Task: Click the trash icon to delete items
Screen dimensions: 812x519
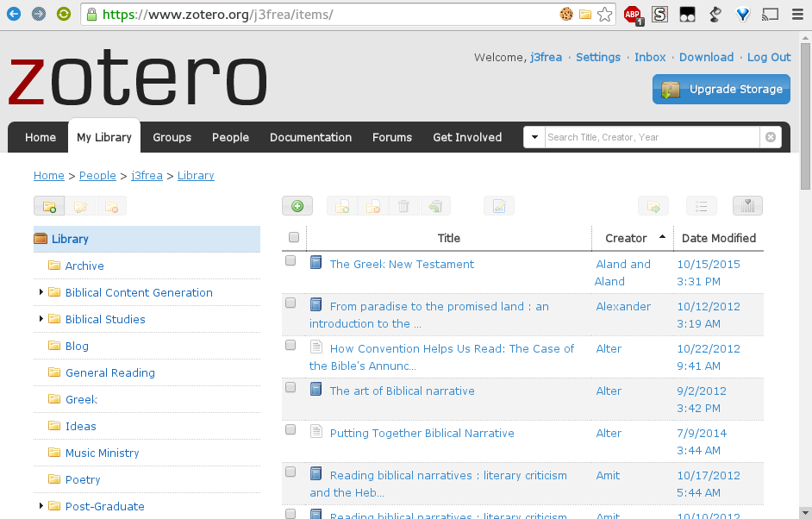Action: tap(404, 206)
